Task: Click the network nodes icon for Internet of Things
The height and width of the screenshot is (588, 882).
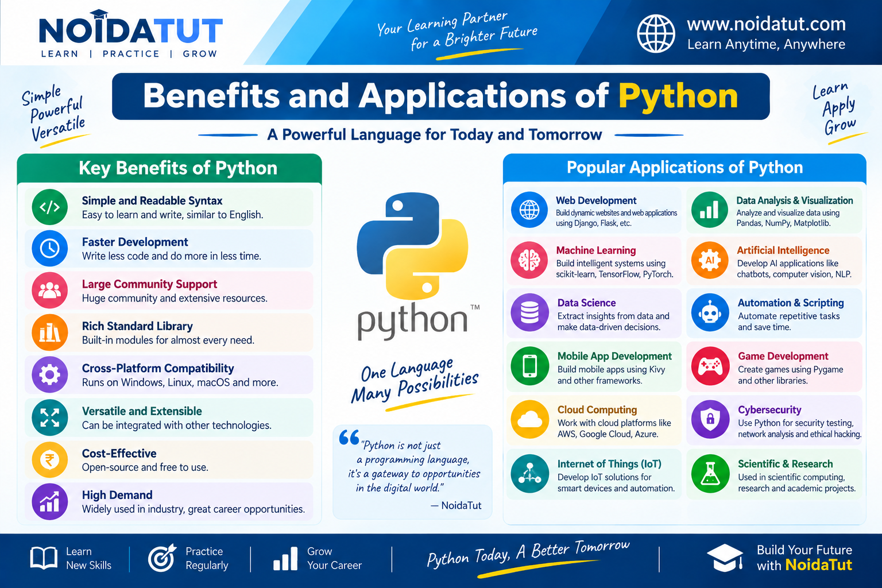Action: [529, 474]
